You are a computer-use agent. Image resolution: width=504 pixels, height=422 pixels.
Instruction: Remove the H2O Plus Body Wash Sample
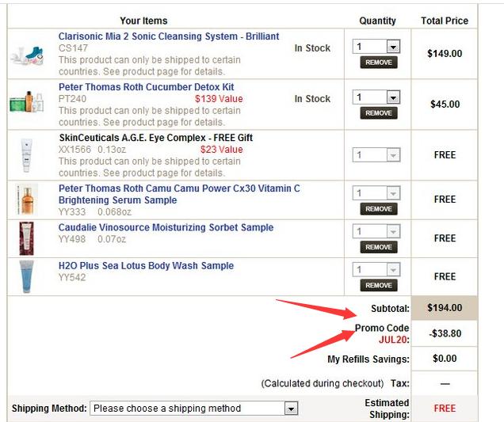pyautogui.click(x=379, y=285)
